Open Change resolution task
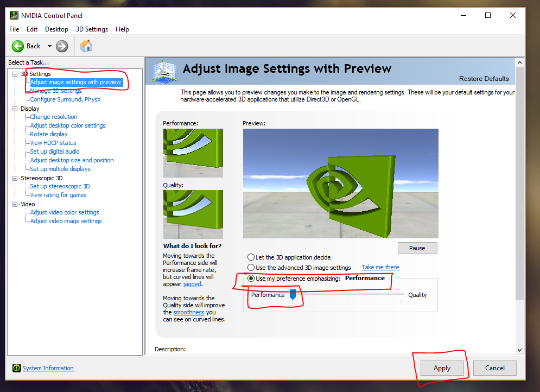Screen dimensions: 540x392 (x=54, y=117)
